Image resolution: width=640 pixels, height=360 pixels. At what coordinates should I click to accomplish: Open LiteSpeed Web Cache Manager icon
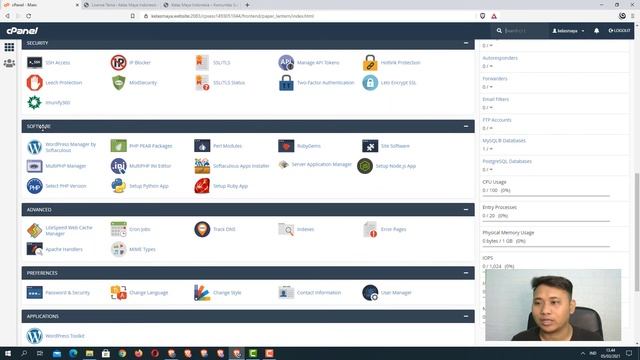click(34, 230)
